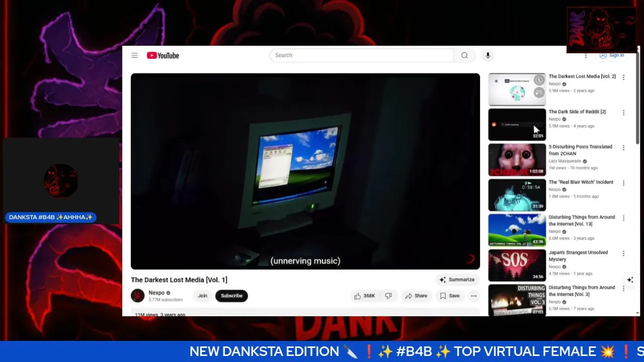Open Disturbing Things Vol. 3 thumbnail
The width and height of the screenshot is (644, 362).
517,300
